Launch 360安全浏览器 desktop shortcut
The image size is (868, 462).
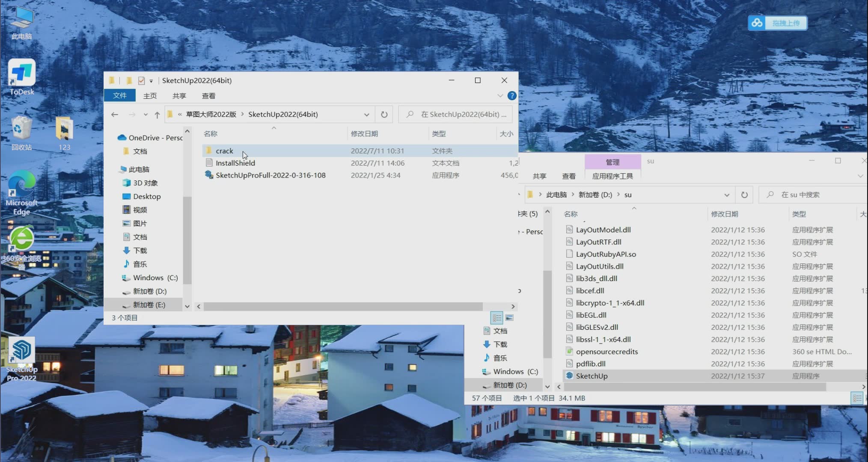[x=21, y=248]
